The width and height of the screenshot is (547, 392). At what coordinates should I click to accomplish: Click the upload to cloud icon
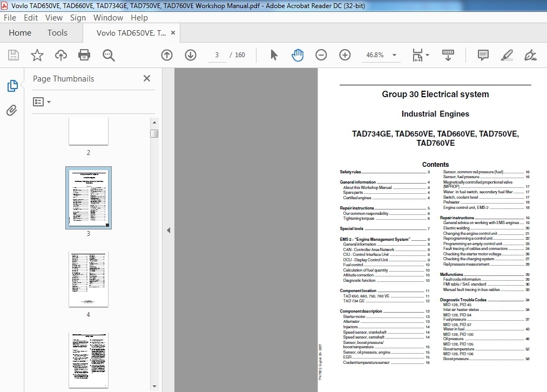60,55
